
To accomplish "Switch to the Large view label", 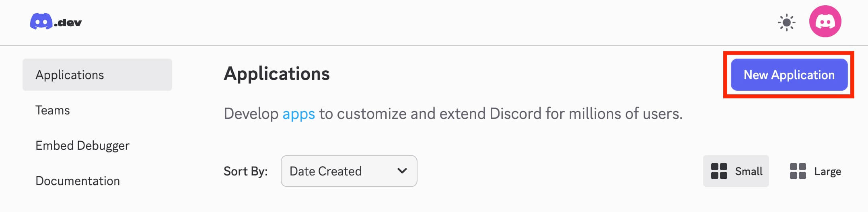I will coord(827,171).
